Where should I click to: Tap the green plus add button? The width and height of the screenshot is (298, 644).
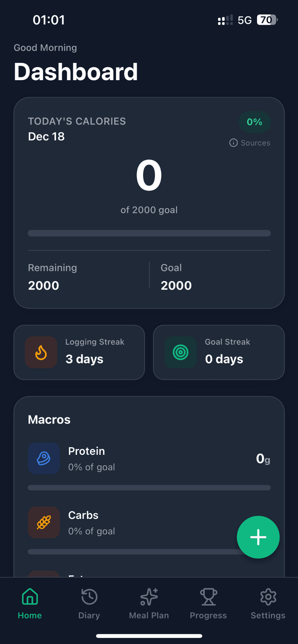[258, 537]
